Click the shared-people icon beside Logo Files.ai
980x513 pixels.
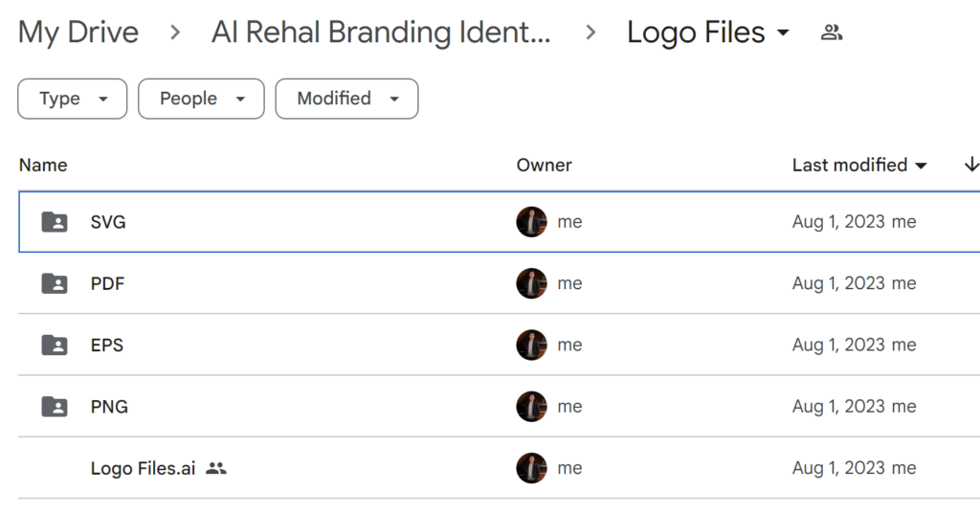click(x=216, y=468)
